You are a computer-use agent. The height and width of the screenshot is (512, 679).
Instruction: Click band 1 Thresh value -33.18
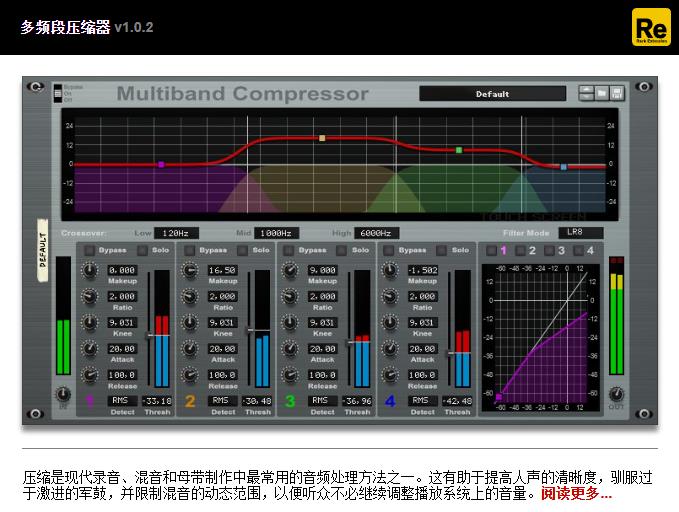[x=157, y=401]
